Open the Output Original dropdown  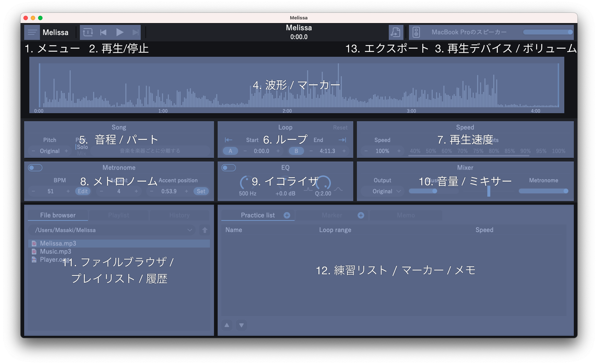click(x=383, y=191)
